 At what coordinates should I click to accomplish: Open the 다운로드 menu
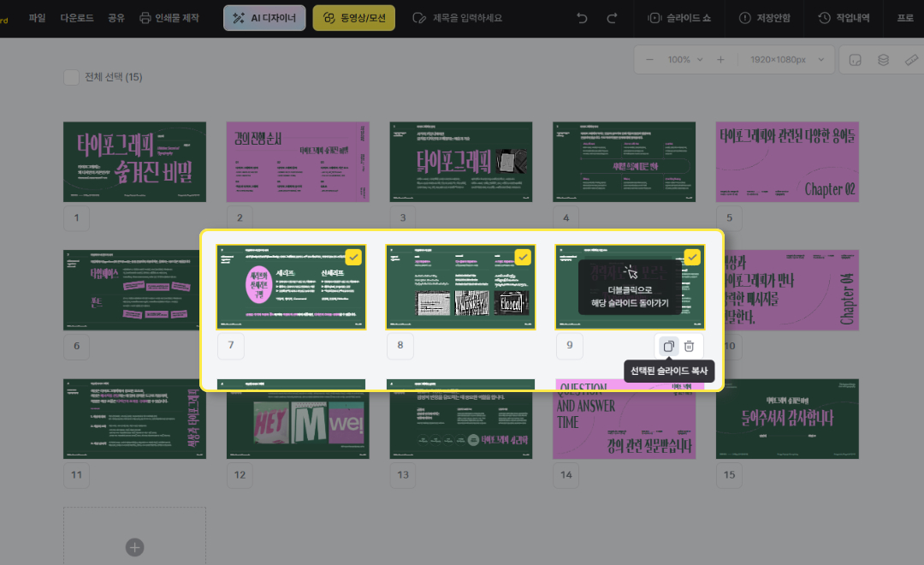77,18
